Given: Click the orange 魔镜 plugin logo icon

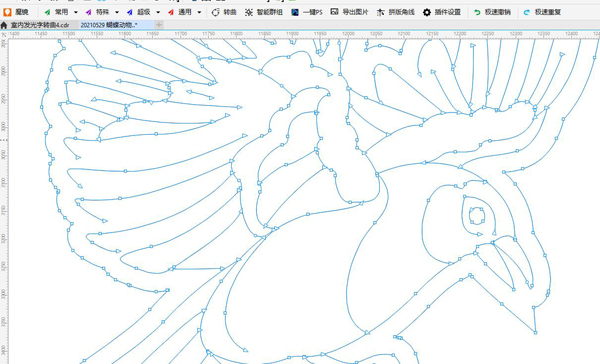Looking at the screenshot, I should (x=7, y=12).
